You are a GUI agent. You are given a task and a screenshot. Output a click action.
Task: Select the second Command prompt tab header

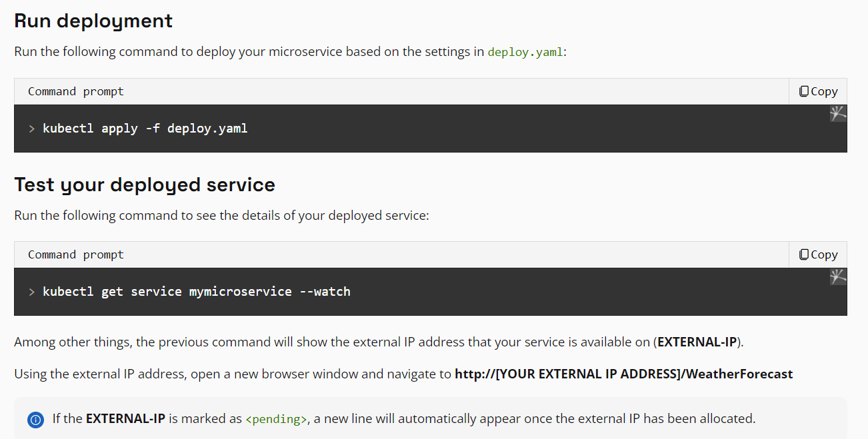[x=75, y=254]
